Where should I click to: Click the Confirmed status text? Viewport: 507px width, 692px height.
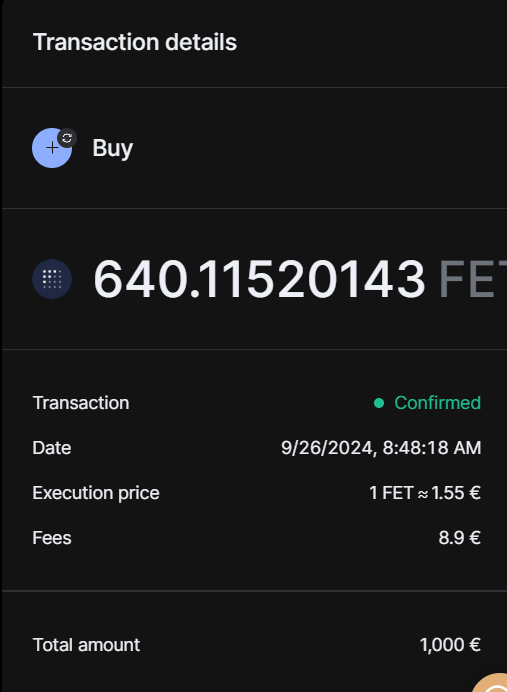[437, 403]
